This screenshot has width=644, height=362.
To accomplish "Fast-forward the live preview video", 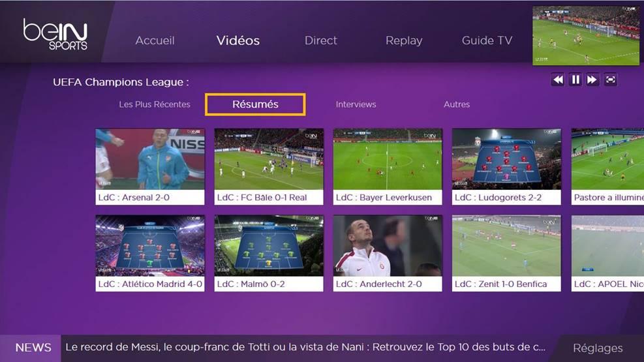I will [592, 80].
